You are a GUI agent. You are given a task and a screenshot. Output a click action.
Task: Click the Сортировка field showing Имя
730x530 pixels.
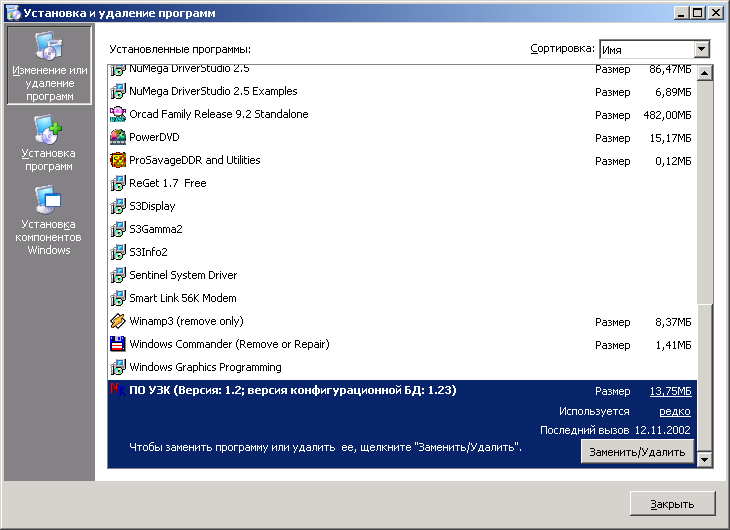[x=647, y=49]
